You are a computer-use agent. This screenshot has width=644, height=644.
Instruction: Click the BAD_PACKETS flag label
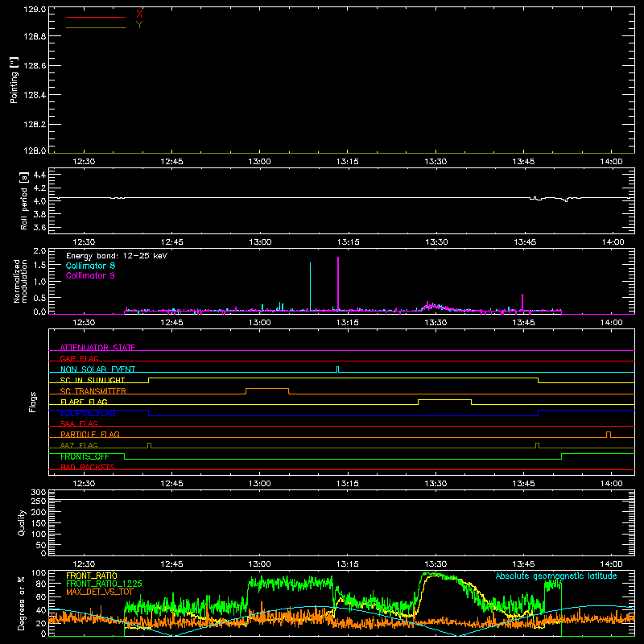pyautogui.click(x=88, y=467)
